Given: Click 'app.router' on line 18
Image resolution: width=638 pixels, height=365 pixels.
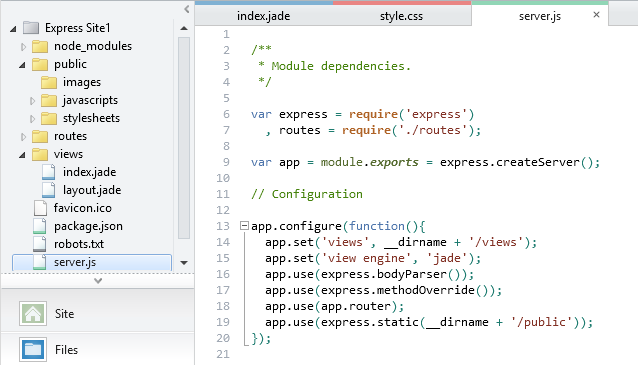Looking at the screenshot, I should point(355,306).
